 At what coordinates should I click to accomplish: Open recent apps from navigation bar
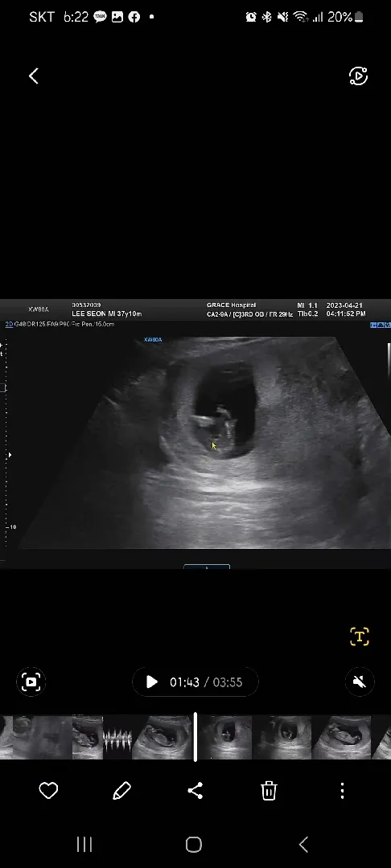(x=84, y=844)
